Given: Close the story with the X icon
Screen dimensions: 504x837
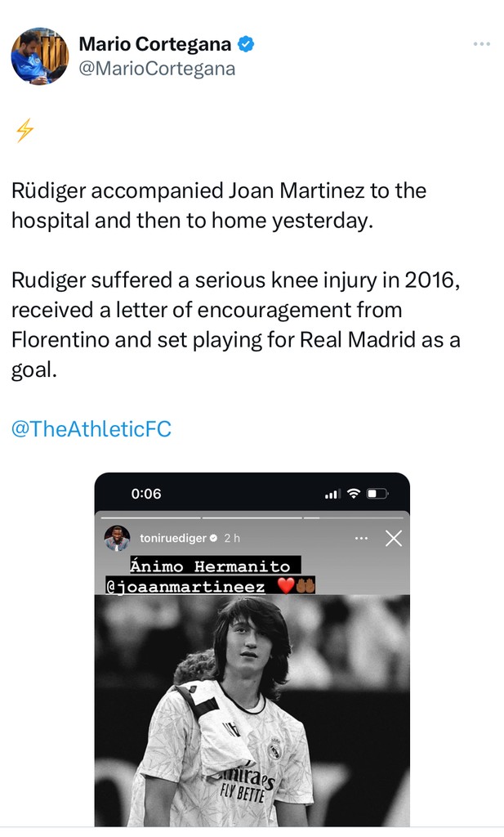Looking at the screenshot, I should [393, 539].
